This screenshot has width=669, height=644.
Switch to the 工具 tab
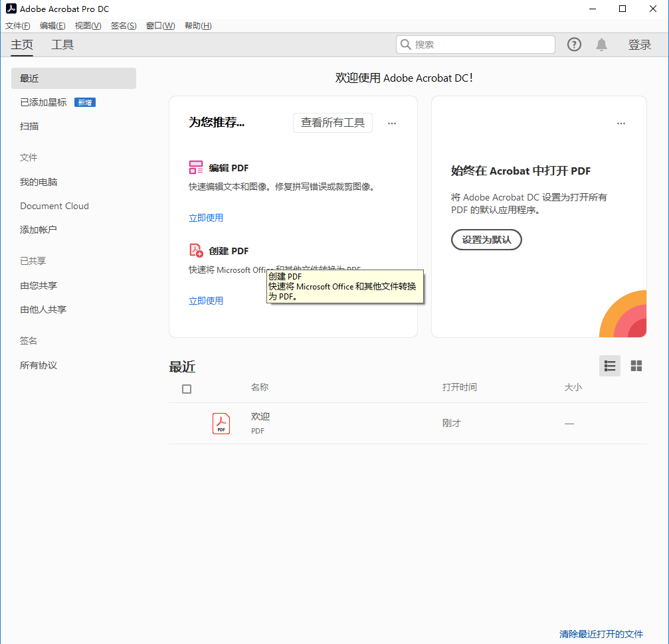pyautogui.click(x=62, y=44)
